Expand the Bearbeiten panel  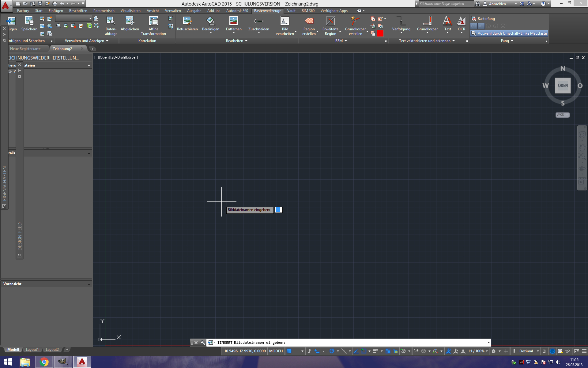(236, 41)
